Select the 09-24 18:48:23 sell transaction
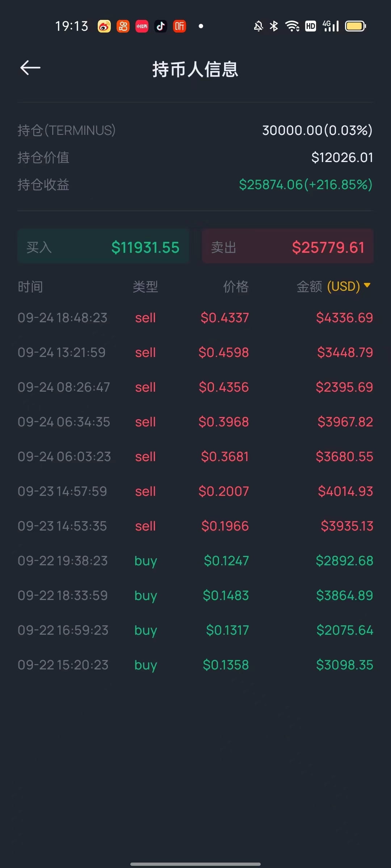The height and width of the screenshot is (868, 391). pyautogui.click(x=195, y=318)
